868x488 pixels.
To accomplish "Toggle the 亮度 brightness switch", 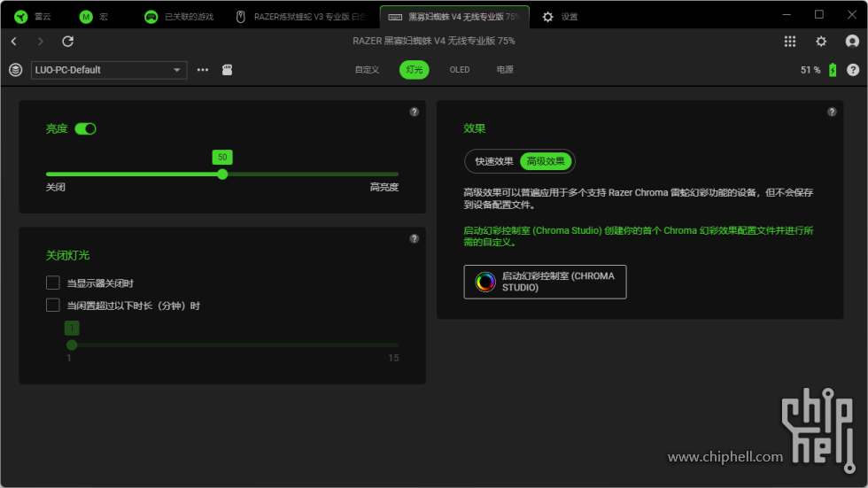I will click(x=85, y=129).
